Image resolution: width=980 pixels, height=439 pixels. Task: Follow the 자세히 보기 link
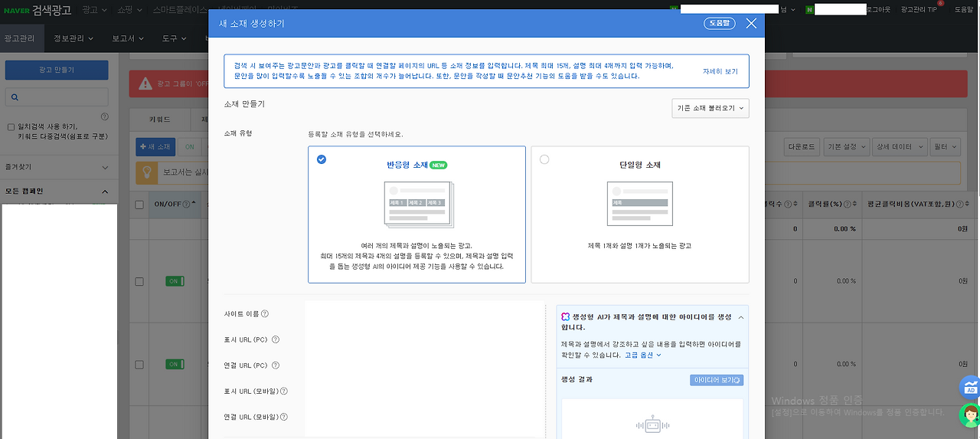[x=720, y=71]
